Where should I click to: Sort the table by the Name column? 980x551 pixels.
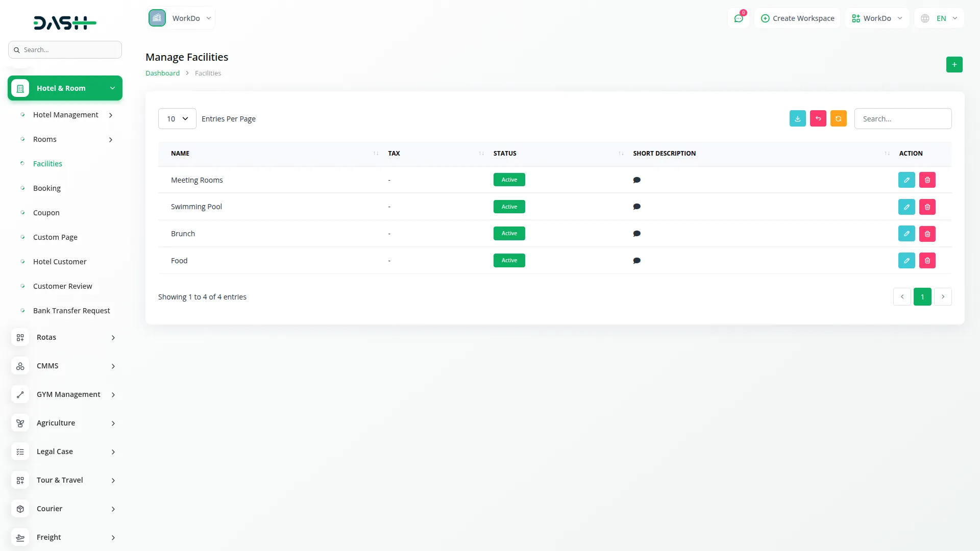180,153
